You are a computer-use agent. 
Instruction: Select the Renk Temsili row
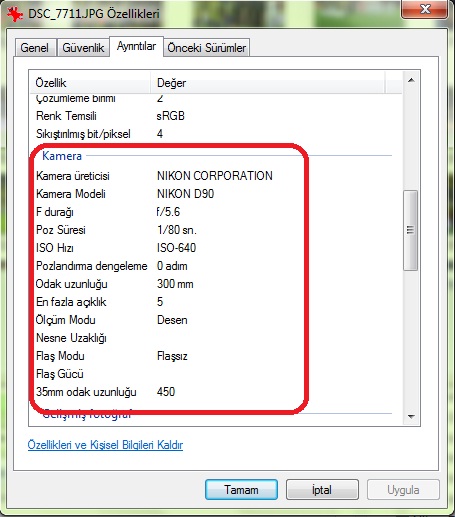[x=216, y=116]
